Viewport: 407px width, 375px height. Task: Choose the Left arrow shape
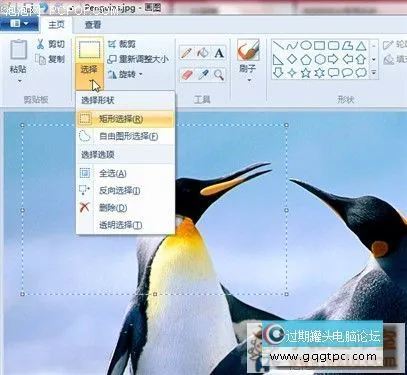[347, 59]
